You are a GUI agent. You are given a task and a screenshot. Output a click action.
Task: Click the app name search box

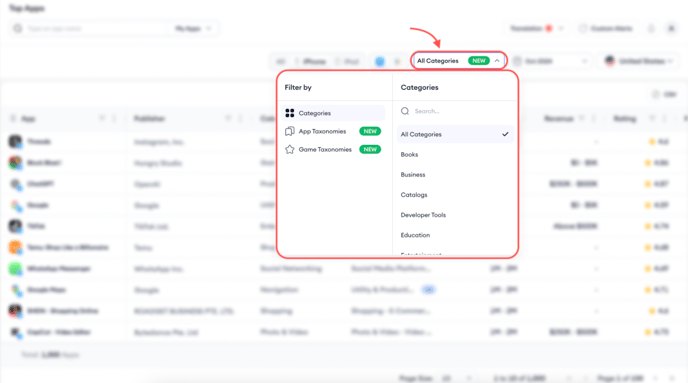tap(88, 29)
